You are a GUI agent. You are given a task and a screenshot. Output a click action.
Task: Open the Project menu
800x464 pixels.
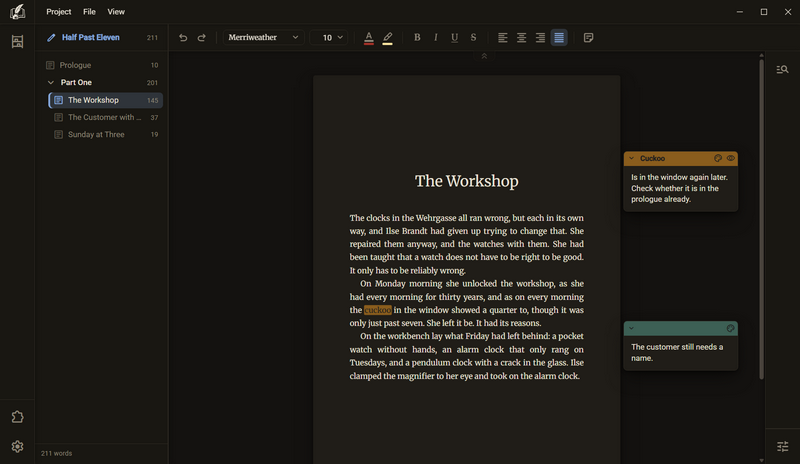pos(59,12)
